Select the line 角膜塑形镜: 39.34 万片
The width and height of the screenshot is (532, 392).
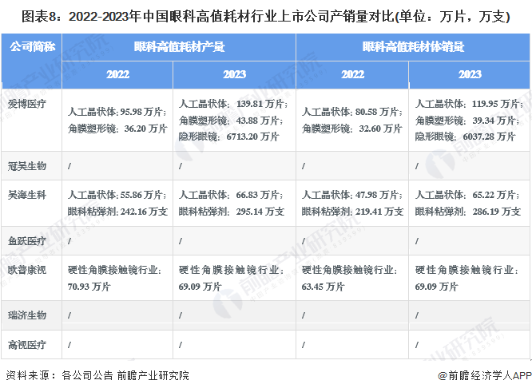[x=466, y=120]
